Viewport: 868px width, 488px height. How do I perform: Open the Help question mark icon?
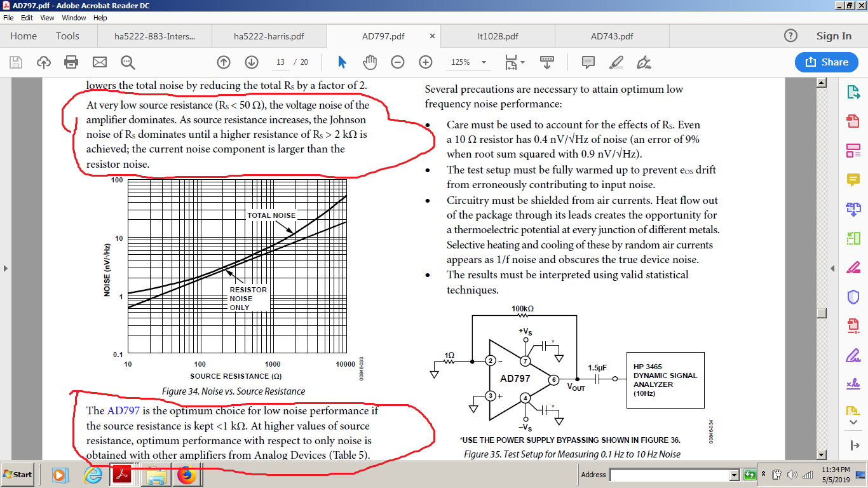[x=790, y=36]
